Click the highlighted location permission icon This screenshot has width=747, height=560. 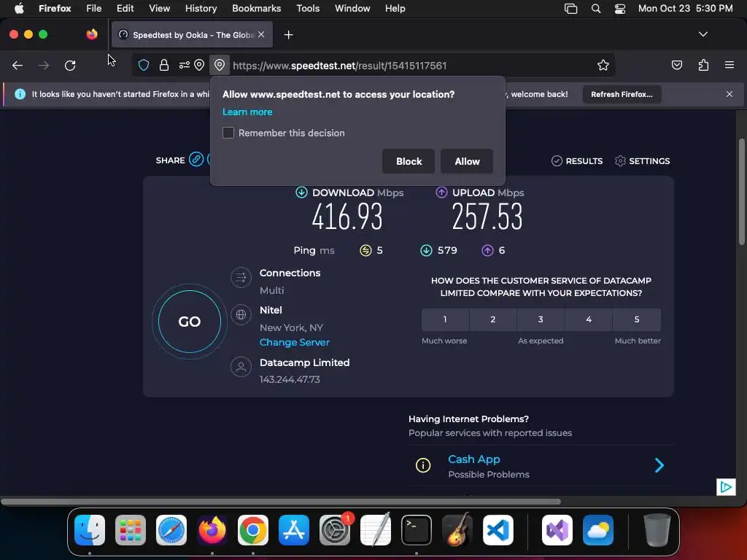coord(219,65)
